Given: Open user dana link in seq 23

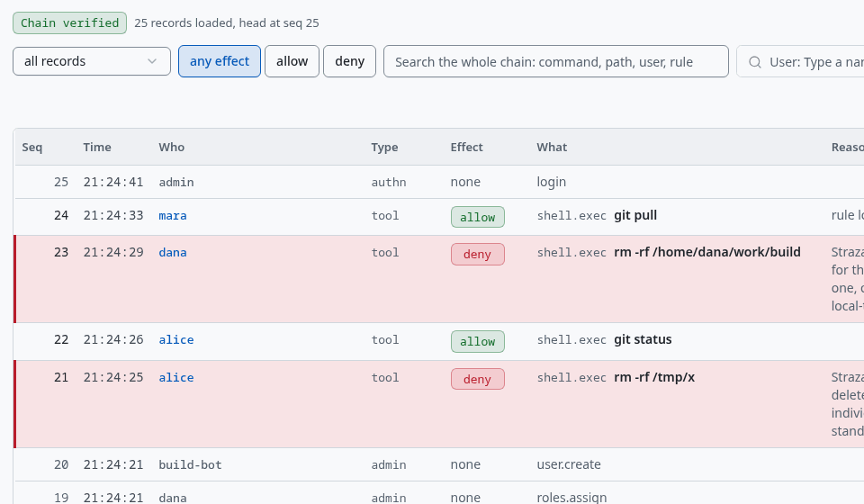Looking at the screenshot, I should click(173, 252).
